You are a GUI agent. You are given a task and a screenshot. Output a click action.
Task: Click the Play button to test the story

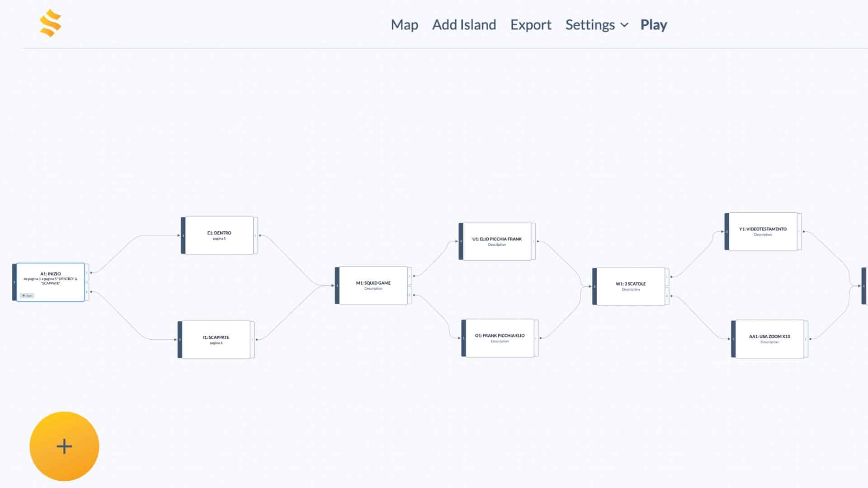pyautogui.click(x=654, y=25)
